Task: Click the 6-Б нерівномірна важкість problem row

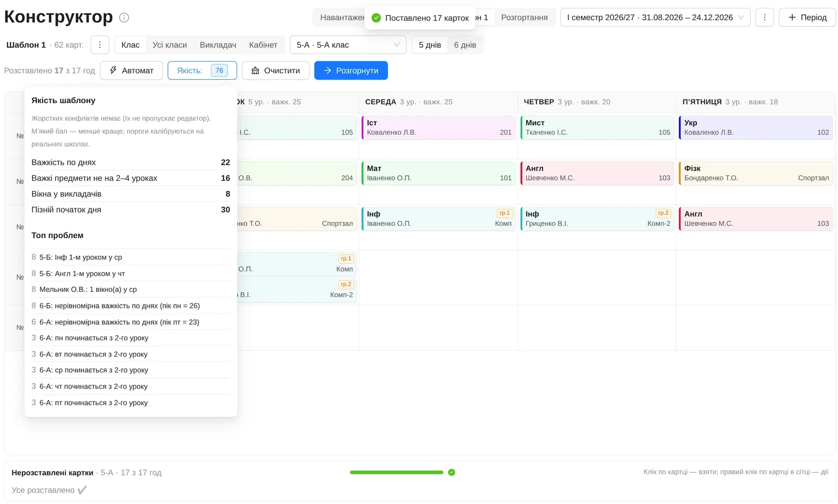Action: (x=131, y=306)
